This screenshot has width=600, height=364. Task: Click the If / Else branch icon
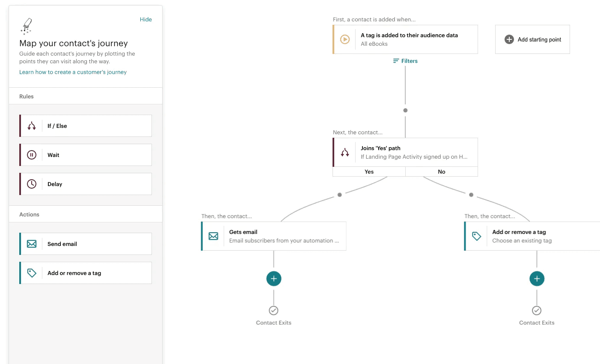[32, 126]
